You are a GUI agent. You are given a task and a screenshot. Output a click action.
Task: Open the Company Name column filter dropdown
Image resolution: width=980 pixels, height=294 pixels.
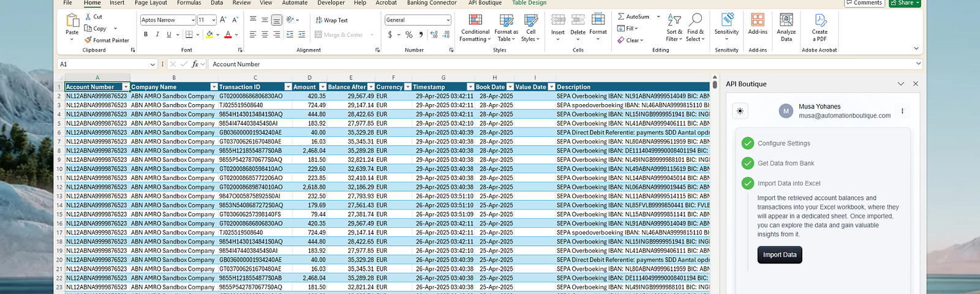click(x=214, y=87)
